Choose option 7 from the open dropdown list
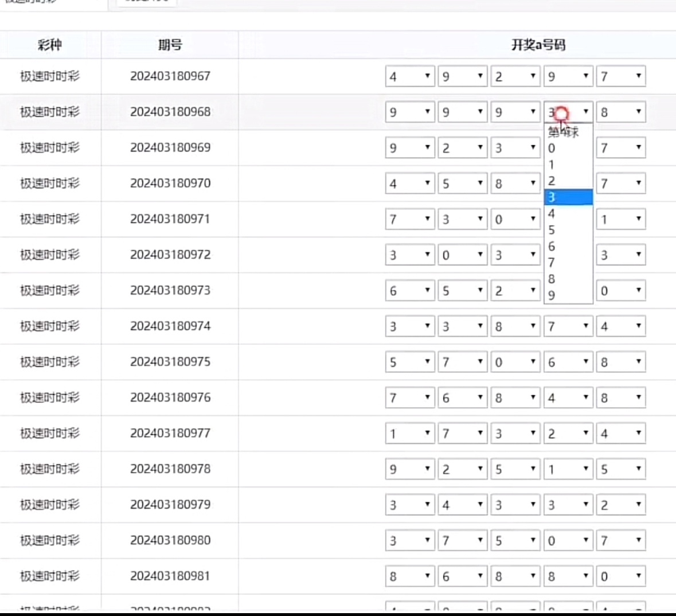 pyautogui.click(x=568, y=263)
